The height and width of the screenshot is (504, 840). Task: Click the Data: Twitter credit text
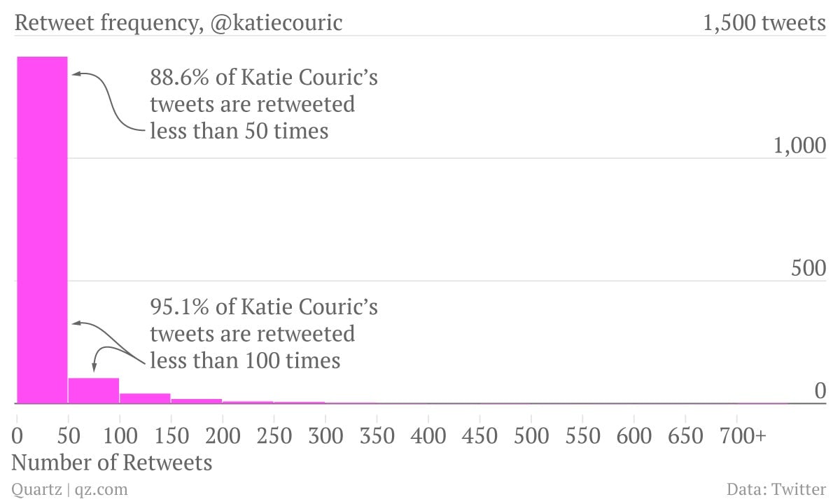click(777, 489)
